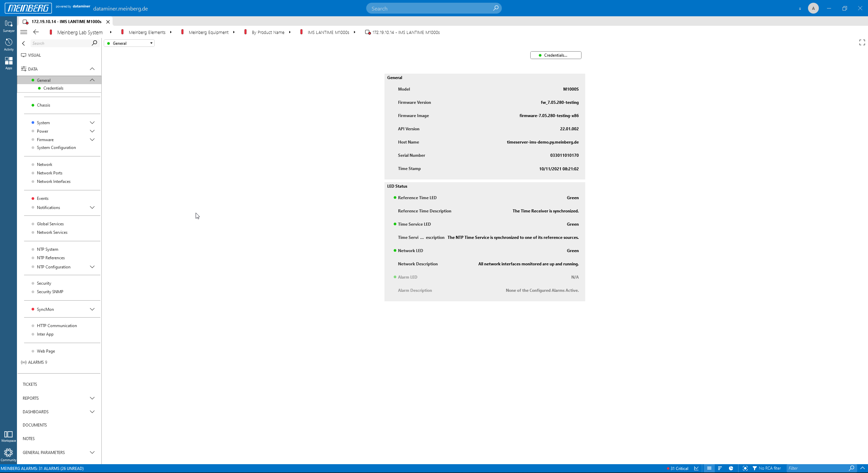
Task: Open By Product Name breadcrumb arrow
Action: 290,32
